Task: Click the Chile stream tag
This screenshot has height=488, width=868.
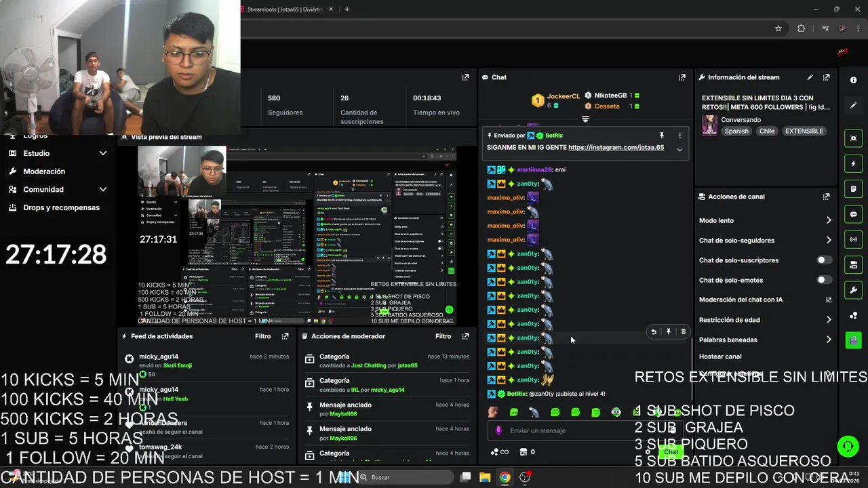Action: [767, 131]
